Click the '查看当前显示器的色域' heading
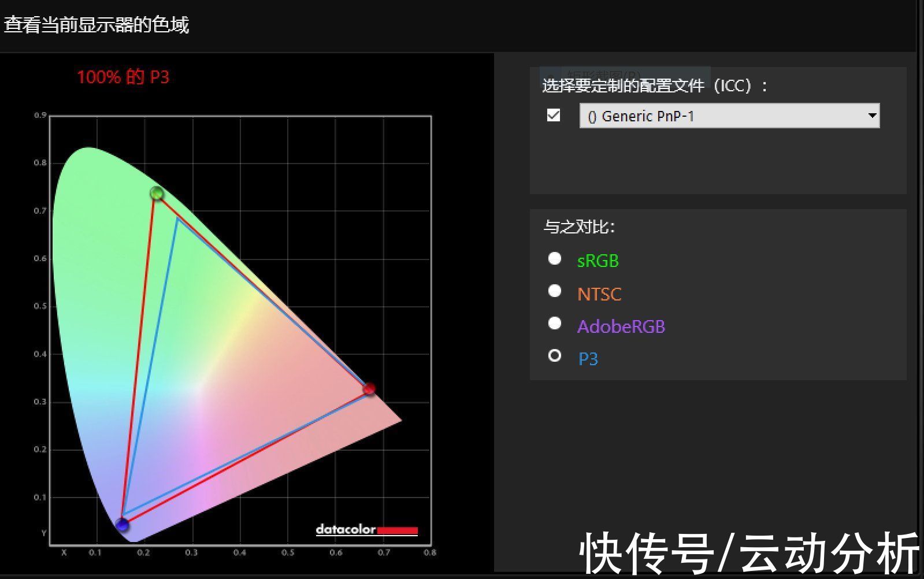This screenshot has height=579, width=924. click(x=97, y=25)
